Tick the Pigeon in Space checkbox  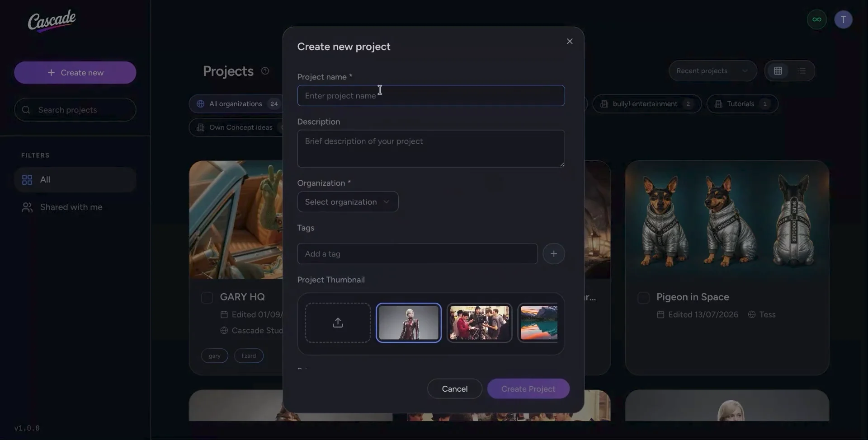[643, 298]
